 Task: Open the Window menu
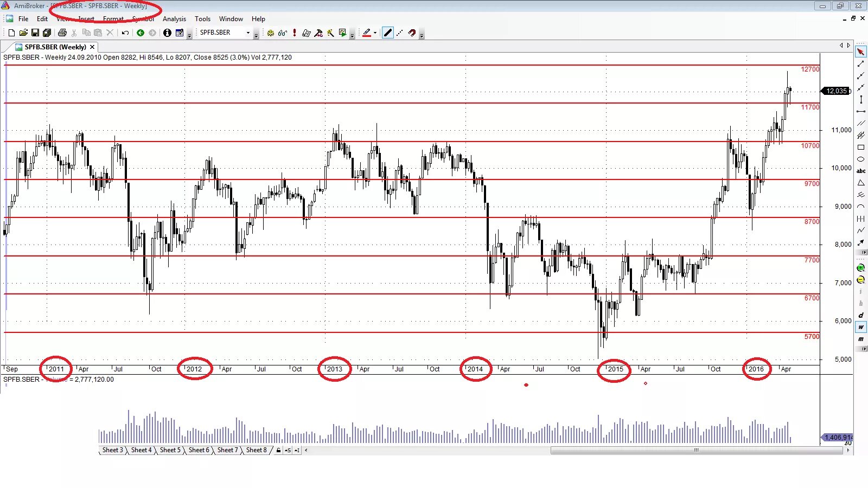[x=231, y=19]
